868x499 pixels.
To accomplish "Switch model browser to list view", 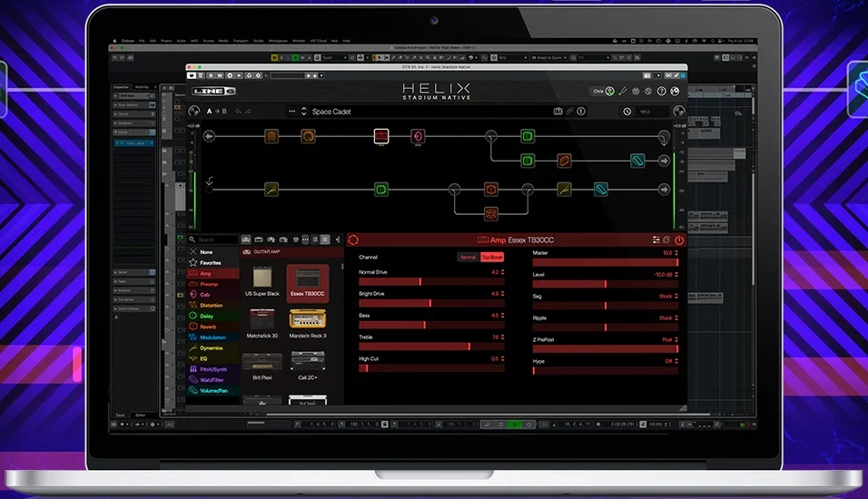I will pos(315,240).
